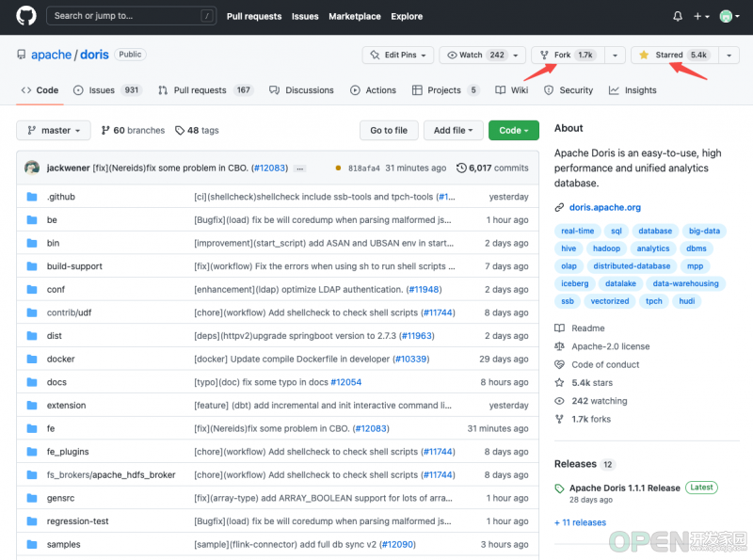Show the + 11 releases link
This screenshot has height=560, width=753.
pos(580,522)
